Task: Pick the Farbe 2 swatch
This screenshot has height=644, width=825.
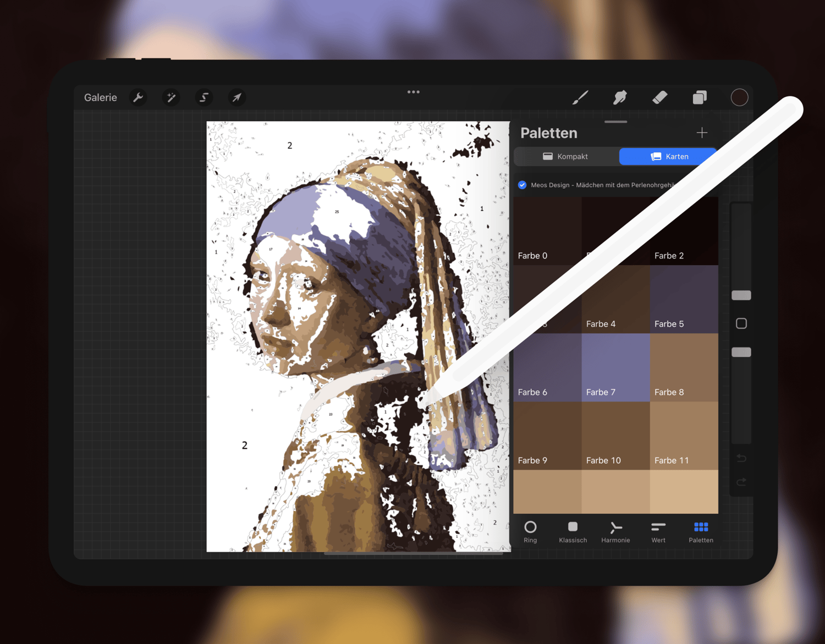Action: (684, 231)
